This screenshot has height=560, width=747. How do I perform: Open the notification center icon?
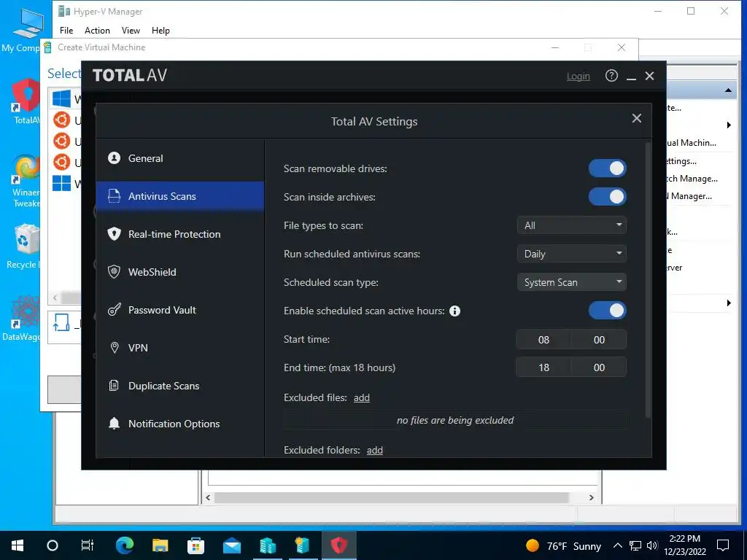coord(723,545)
